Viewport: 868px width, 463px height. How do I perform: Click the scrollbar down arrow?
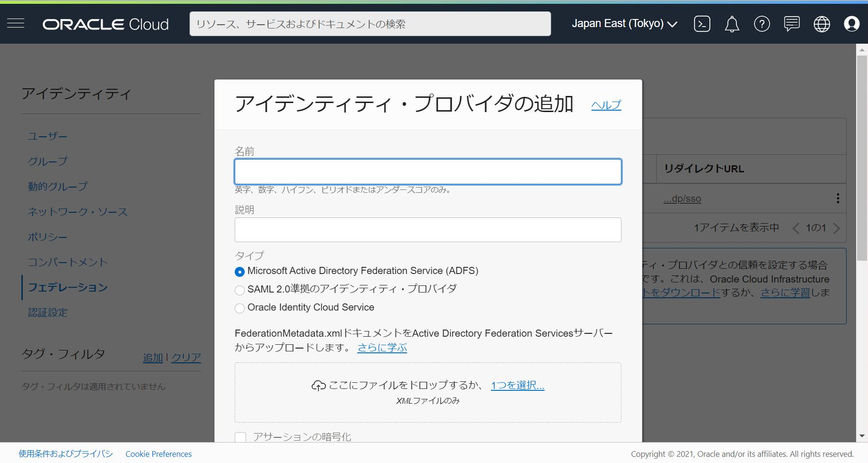point(862,436)
